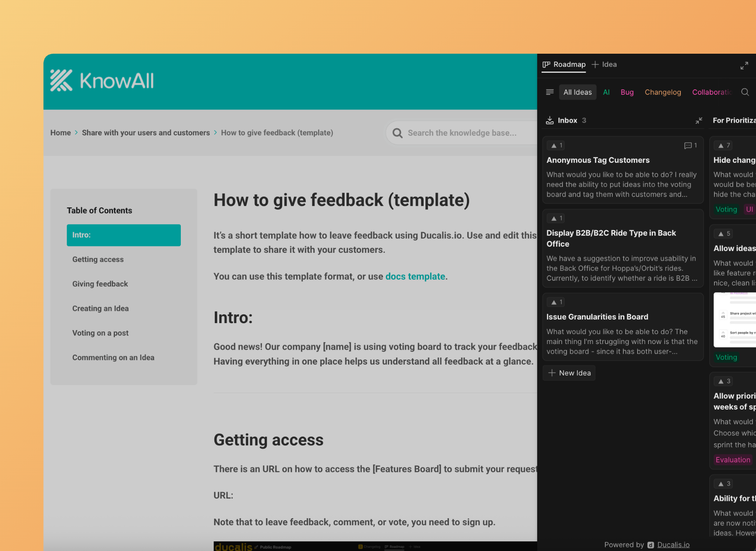This screenshot has width=756, height=551.
Task: Select the All Ideas filter
Action: [577, 92]
